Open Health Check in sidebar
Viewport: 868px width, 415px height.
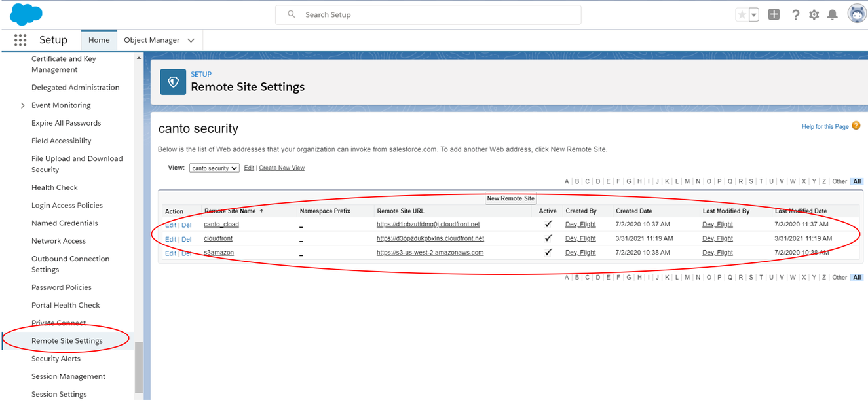pyautogui.click(x=54, y=187)
